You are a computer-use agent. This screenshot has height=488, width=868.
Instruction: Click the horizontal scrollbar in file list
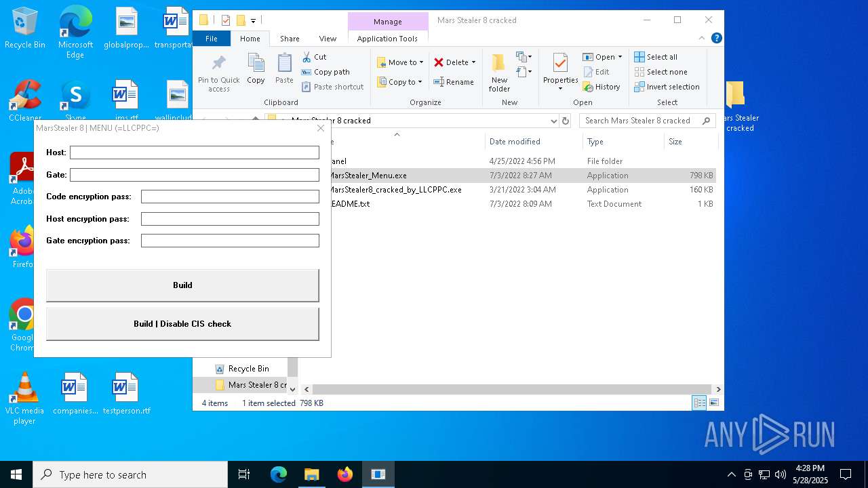click(x=512, y=389)
